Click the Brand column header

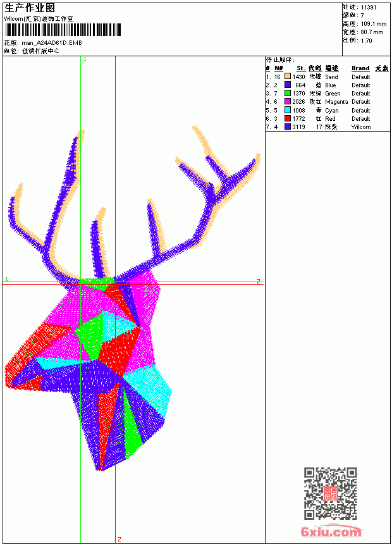coord(360,68)
